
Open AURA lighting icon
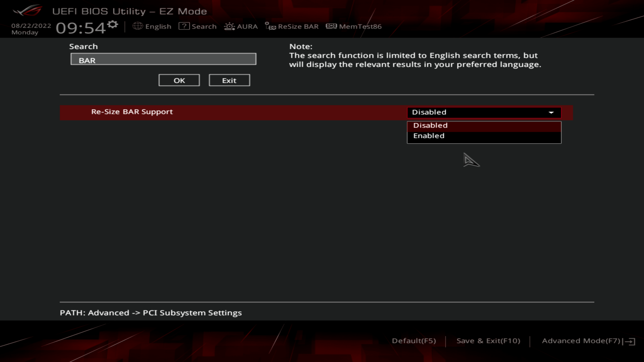229,26
